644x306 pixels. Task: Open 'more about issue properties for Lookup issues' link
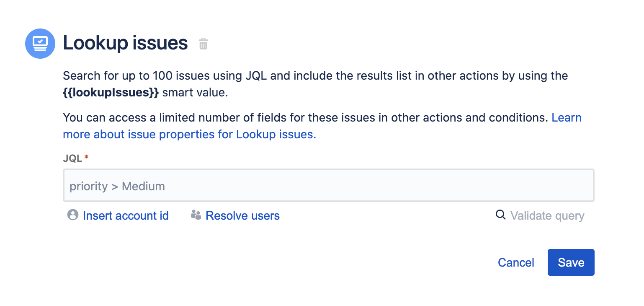[x=189, y=135]
